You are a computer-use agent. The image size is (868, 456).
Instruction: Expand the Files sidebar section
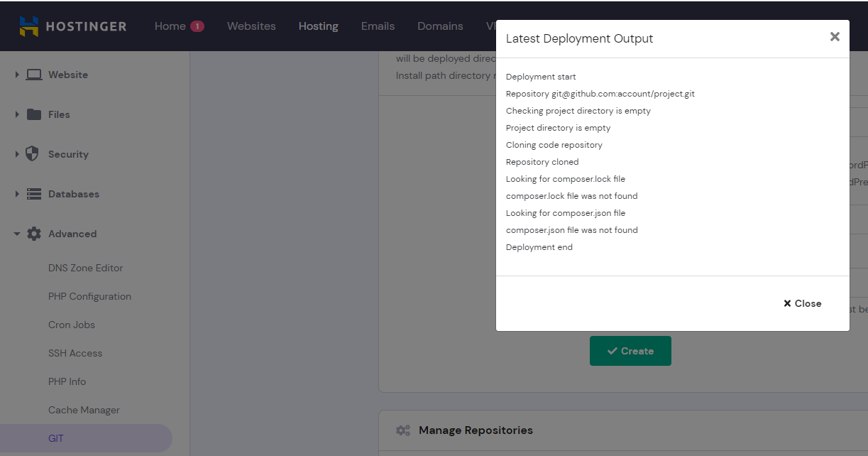tap(16, 114)
